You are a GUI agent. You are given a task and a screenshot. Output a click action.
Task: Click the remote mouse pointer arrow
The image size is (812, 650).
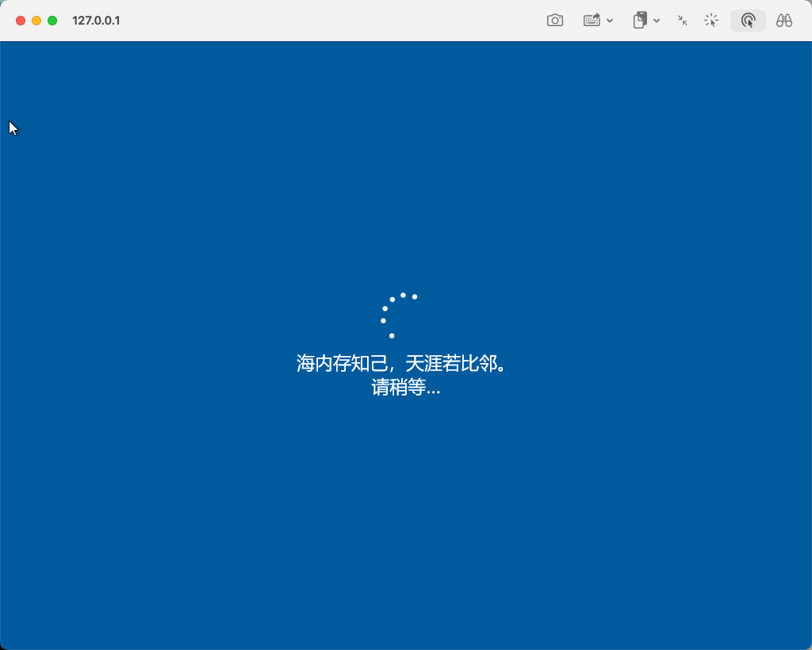coord(13,128)
